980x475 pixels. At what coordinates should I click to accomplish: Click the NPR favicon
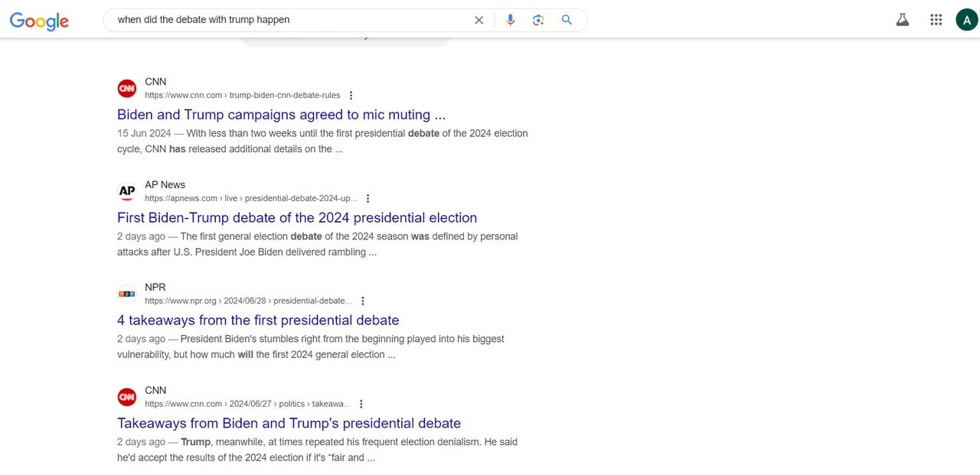tap(127, 294)
